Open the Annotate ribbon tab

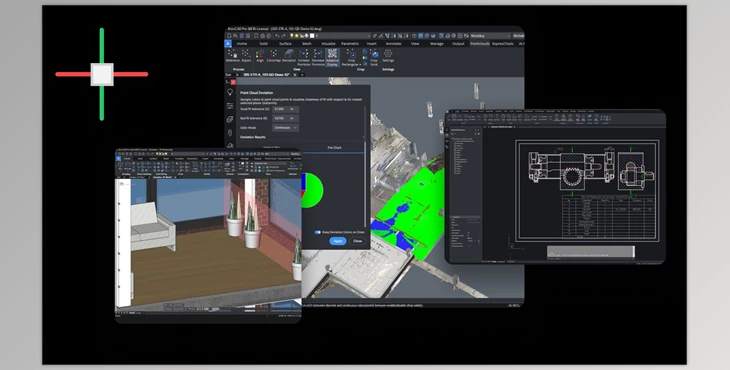393,43
